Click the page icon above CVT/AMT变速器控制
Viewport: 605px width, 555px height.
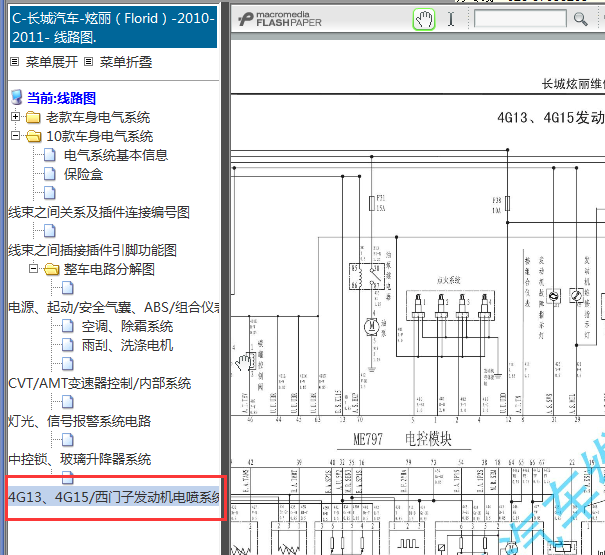(x=68, y=364)
